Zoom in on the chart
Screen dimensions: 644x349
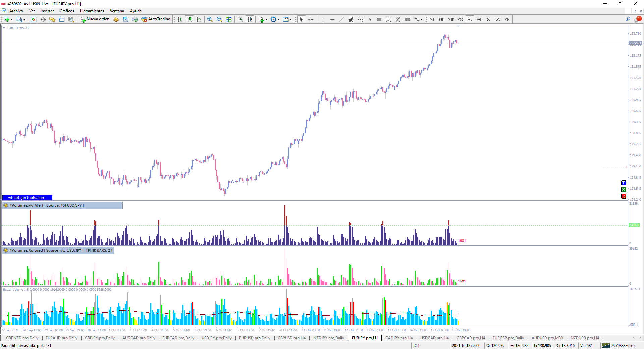pyautogui.click(x=210, y=19)
